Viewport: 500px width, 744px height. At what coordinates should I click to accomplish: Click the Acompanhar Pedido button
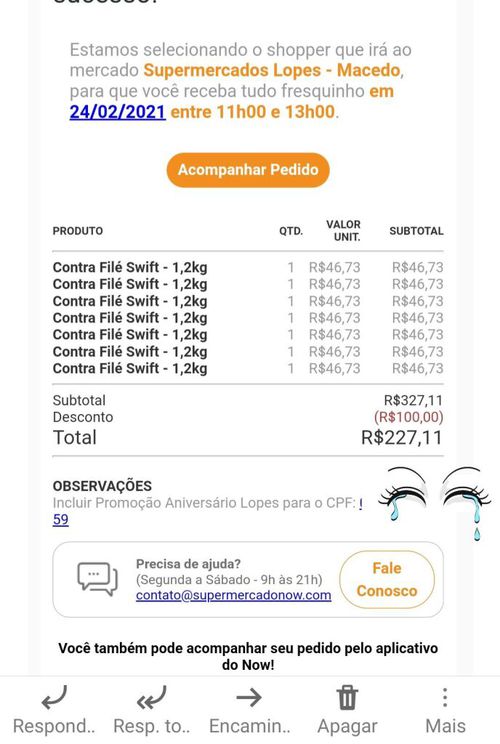(248, 170)
